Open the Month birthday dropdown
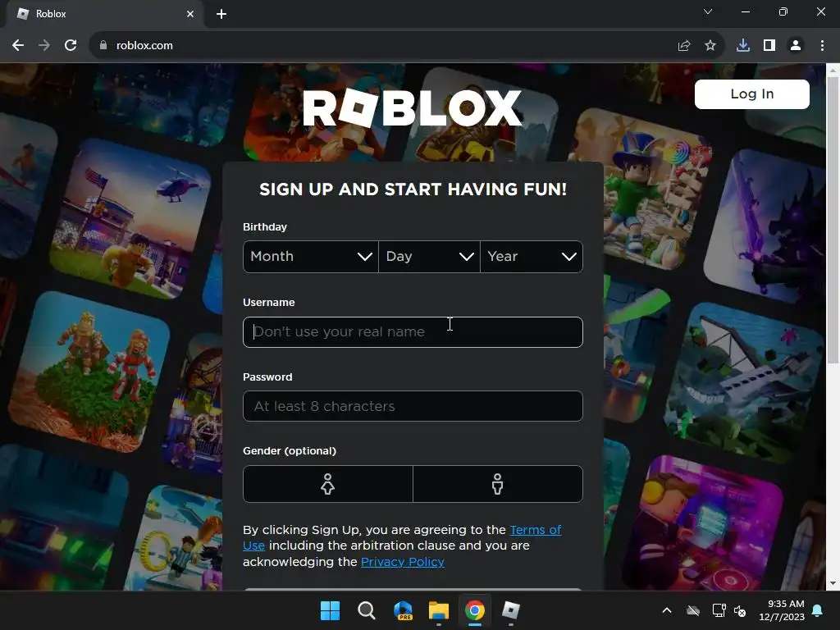The height and width of the screenshot is (630, 840). (311, 257)
